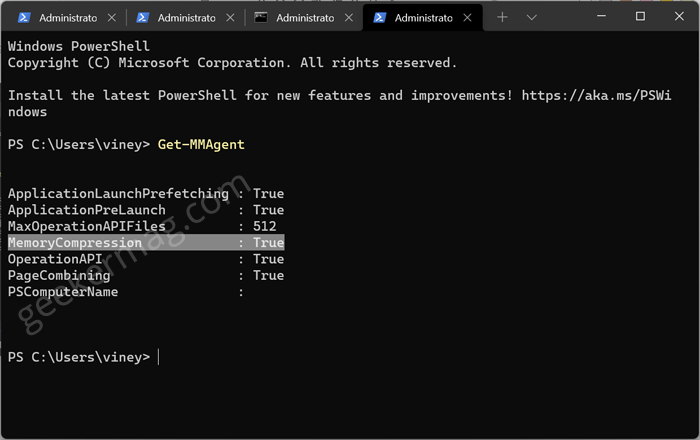Close the Windows Terminal window
Screen dimensions: 700x440
point(679,16)
